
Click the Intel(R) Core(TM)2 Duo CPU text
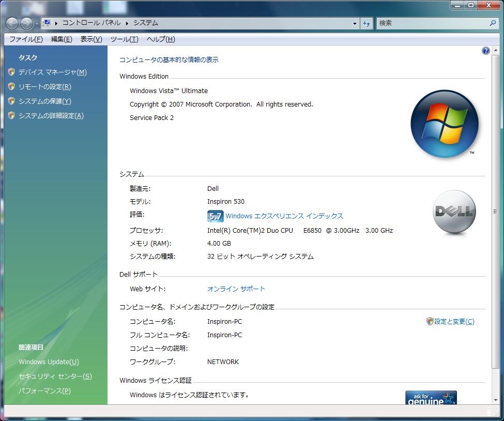click(250, 231)
